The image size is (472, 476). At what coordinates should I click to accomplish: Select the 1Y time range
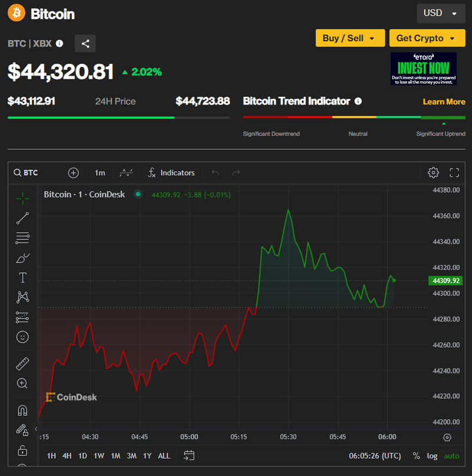click(x=147, y=456)
